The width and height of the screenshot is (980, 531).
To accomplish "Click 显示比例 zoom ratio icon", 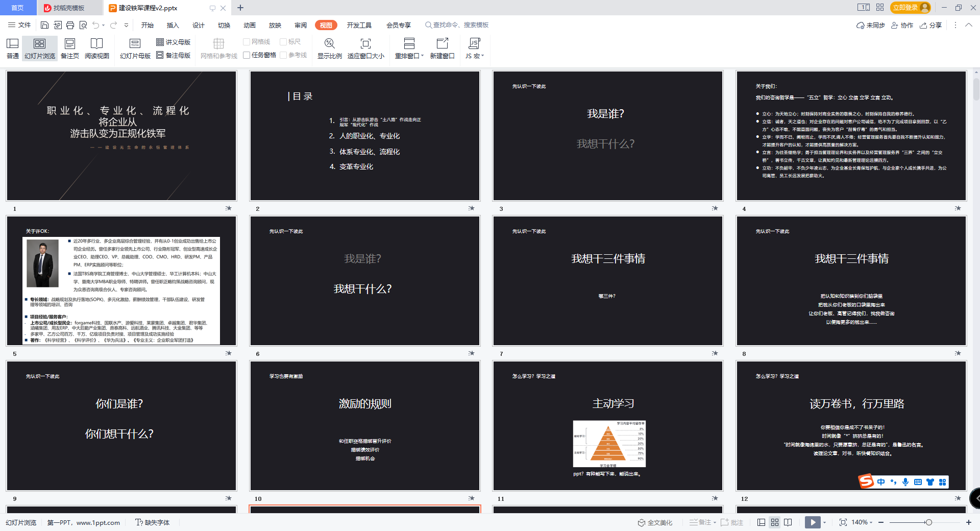I will [329, 44].
